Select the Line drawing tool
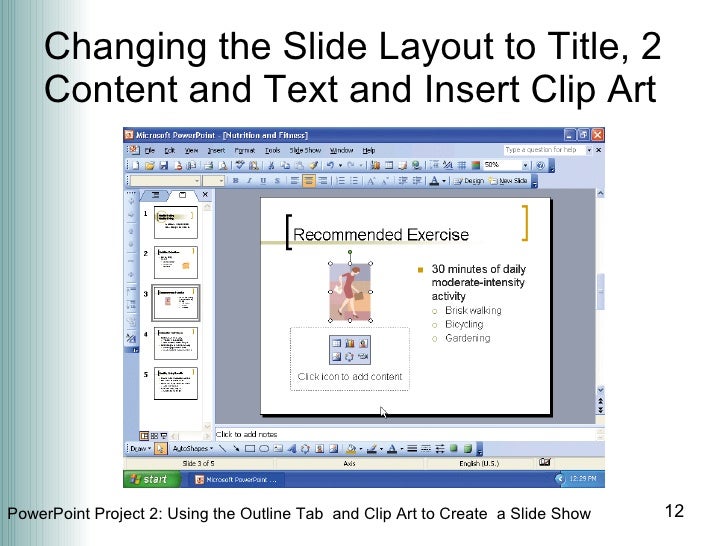 pyautogui.click(x=222, y=448)
